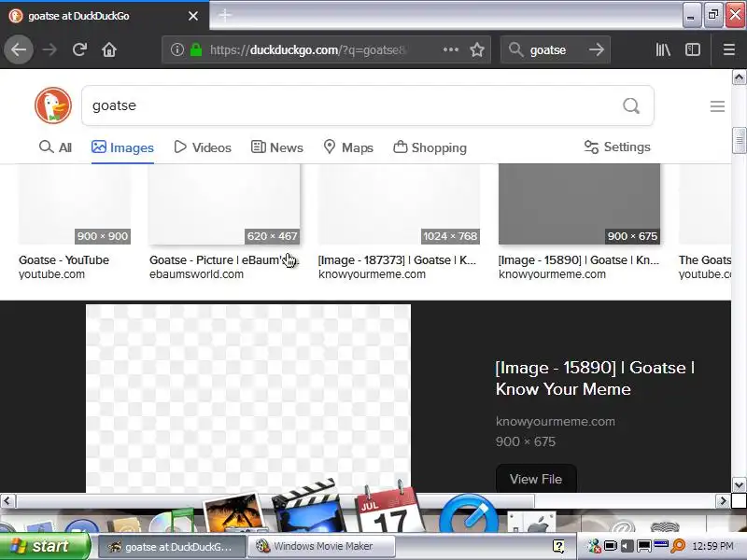
Task: Open the movie clapperboard dock icon
Action: (308, 507)
